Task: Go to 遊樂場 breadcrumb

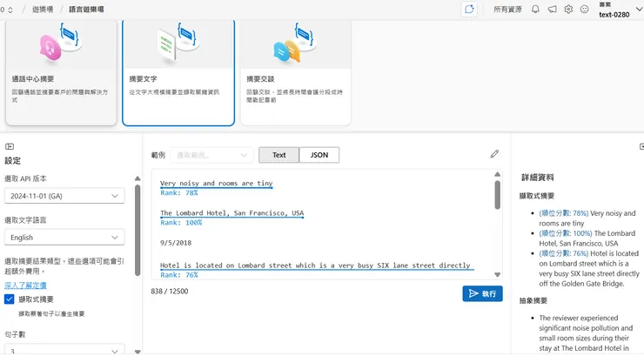Action: (x=43, y=9)
